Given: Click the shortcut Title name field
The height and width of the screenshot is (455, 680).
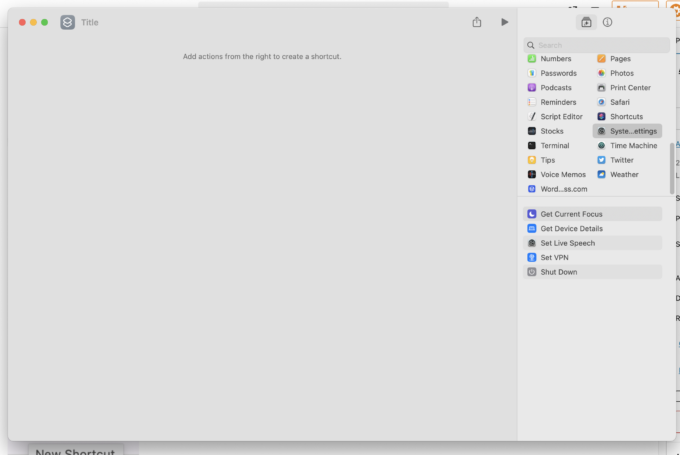Looking at the screenshot, I should pyautogui.click(x=90, y=22).
